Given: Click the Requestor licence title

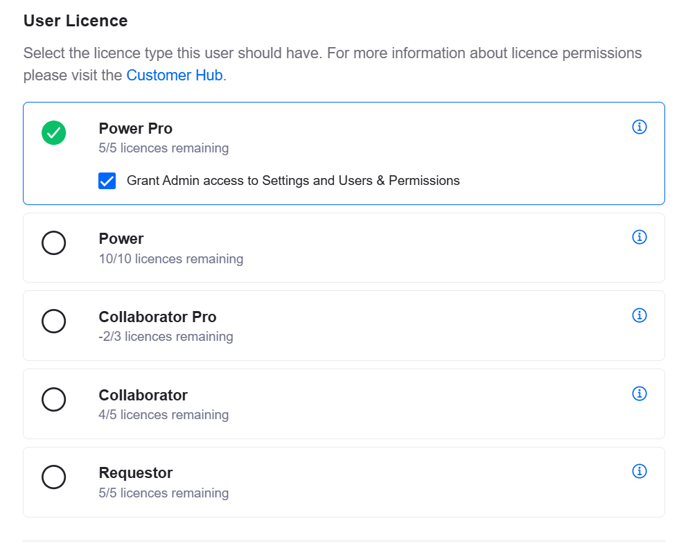Looking at the screenshot, I should coord(135,473).
